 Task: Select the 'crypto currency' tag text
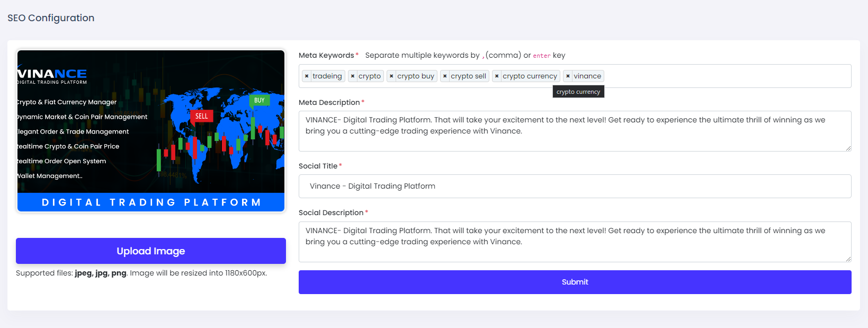pyautogui.click(x=530, y=76)
